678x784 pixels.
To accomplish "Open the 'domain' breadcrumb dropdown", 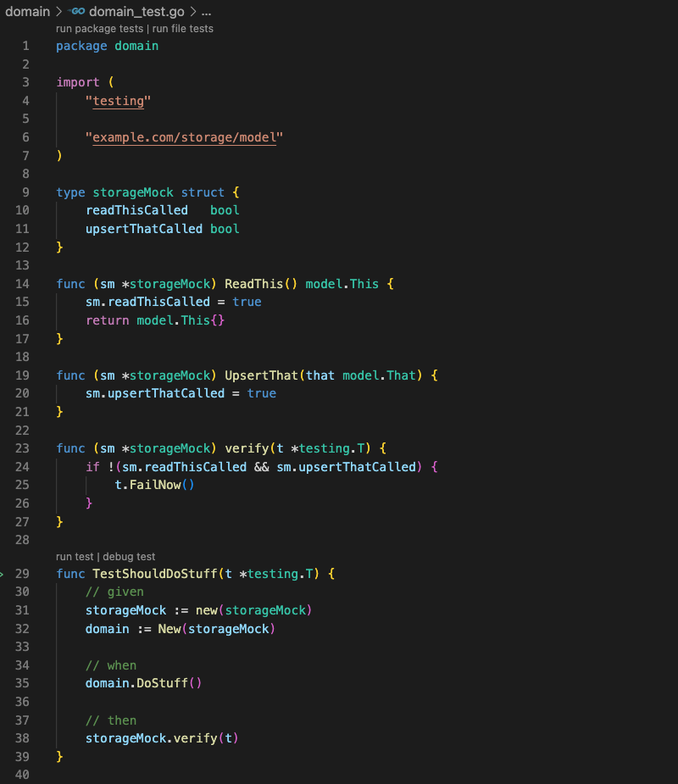I will (x=28, y=12).
